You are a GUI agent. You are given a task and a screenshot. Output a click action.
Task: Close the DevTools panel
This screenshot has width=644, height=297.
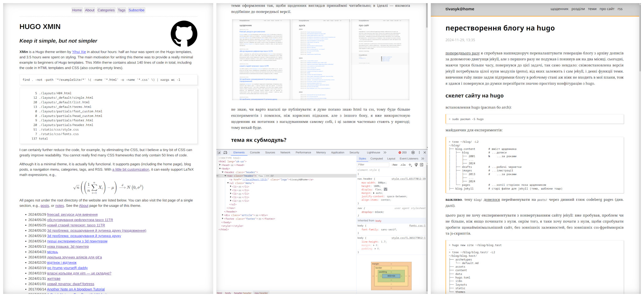tap(425, 152)
